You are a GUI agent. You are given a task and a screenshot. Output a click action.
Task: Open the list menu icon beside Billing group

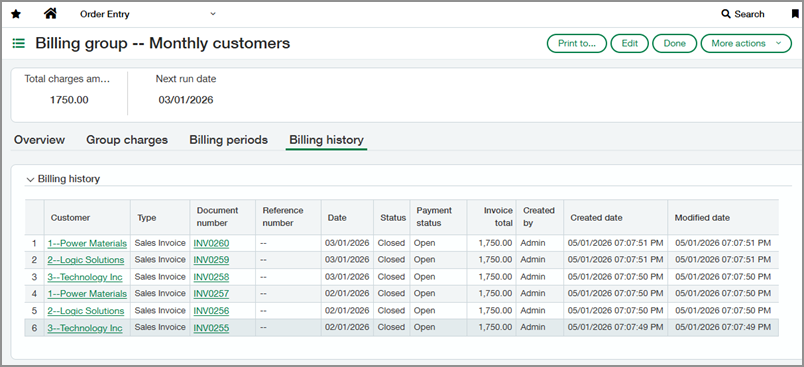[x=19, y=44]
